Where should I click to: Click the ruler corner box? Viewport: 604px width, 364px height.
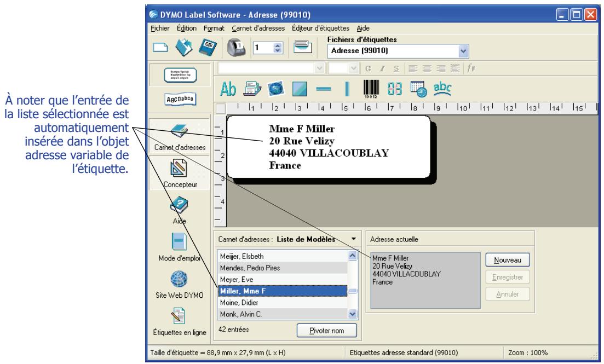tap(221, 108)
